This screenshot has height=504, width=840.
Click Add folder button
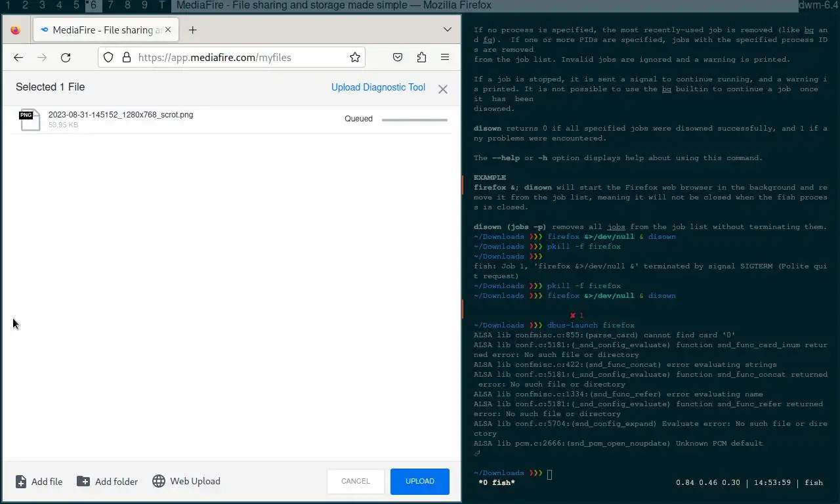point(108,482)
